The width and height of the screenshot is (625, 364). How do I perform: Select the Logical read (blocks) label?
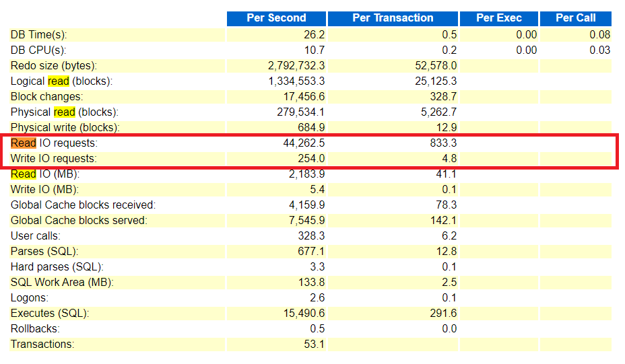coord(61,81)
